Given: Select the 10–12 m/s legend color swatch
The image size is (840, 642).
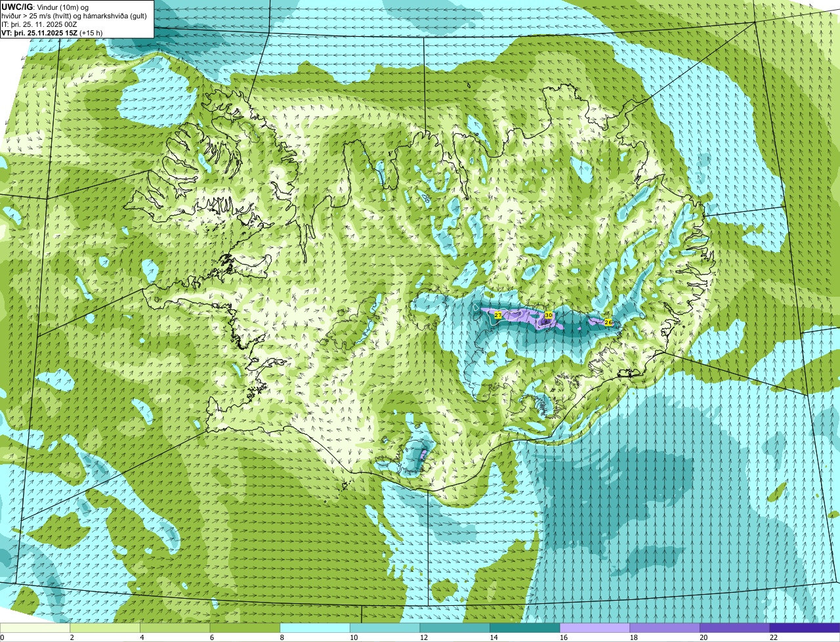Looking at the screenshot, I should point(385,628).
